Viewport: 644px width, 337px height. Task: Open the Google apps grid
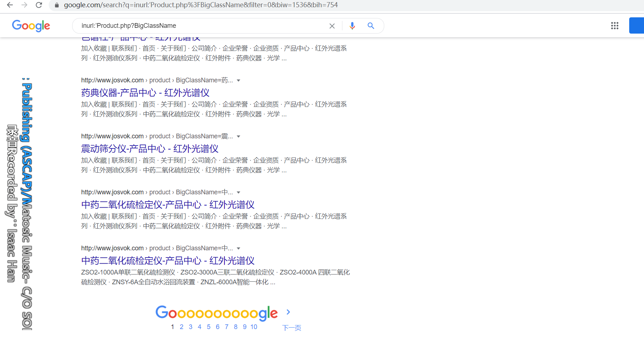click(615, 26)
